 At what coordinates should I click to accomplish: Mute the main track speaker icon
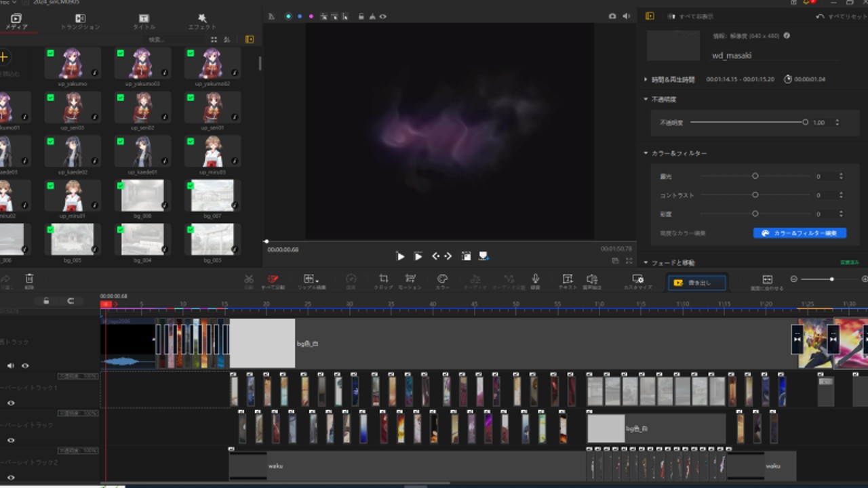coord(10,365)
